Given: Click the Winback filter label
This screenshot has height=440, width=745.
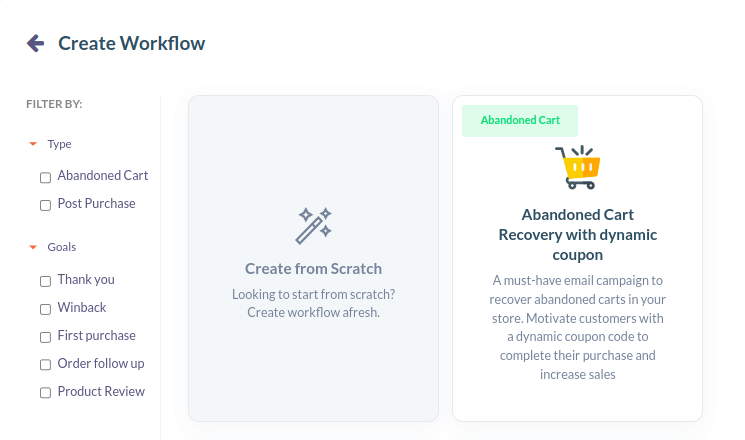Looking at the screenshot, I should (82, 307).
